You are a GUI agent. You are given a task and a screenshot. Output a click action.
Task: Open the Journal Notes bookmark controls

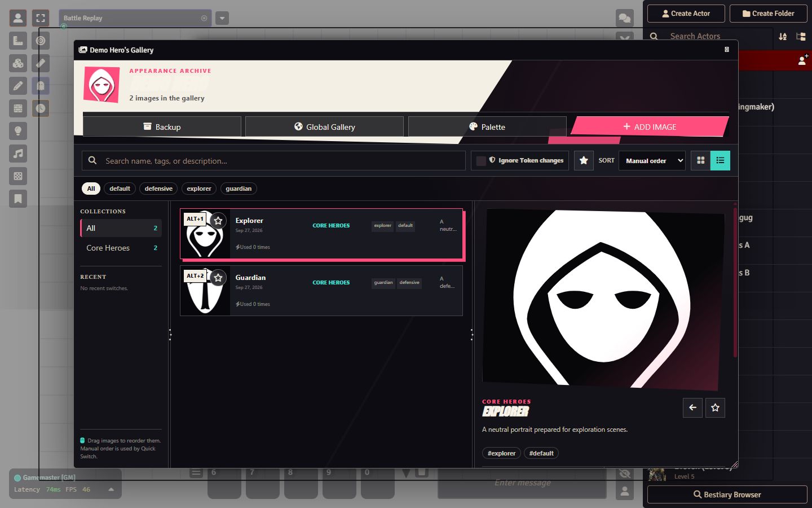(x=18, y=199)
